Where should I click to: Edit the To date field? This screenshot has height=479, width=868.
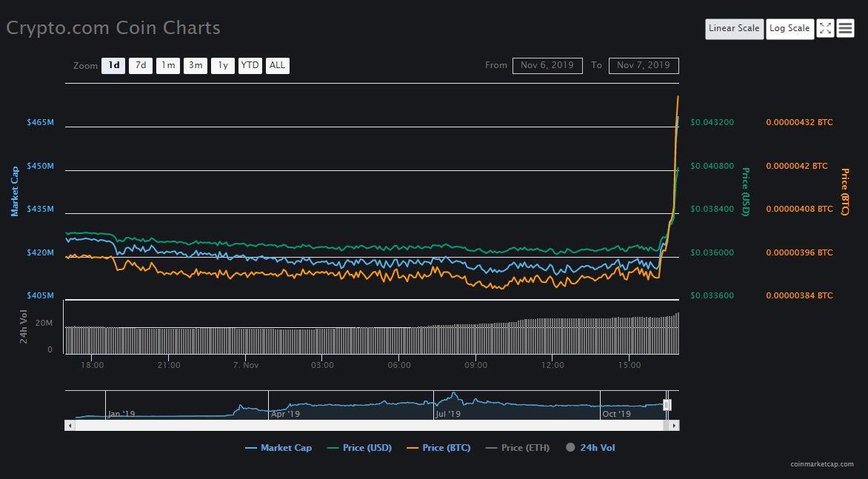pyautogui.click(x=644, y=65)
